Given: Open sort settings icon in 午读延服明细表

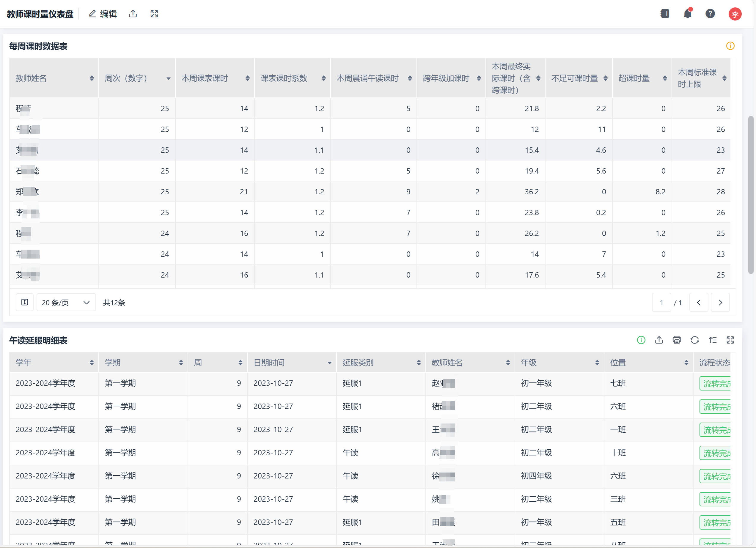Looking at the screenshot, I should (712, 340).
